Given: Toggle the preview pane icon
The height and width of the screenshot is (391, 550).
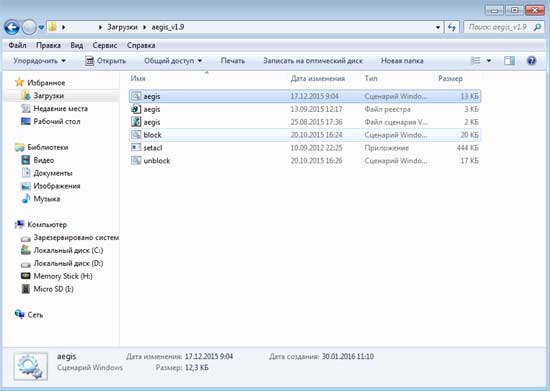Looking at the screenshot, I should pos(509,61).
